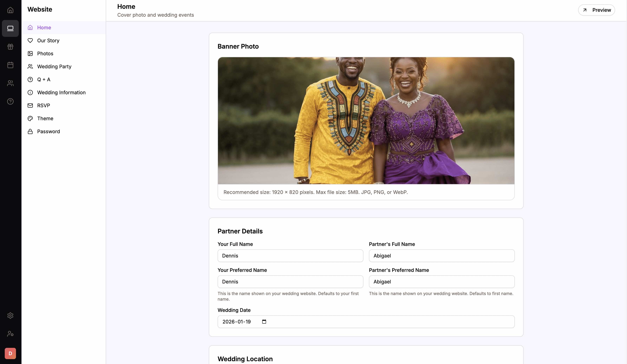Open the Home dashboard icon in dark sidebar
The image size is (627, 364).
tap(10, 10)
